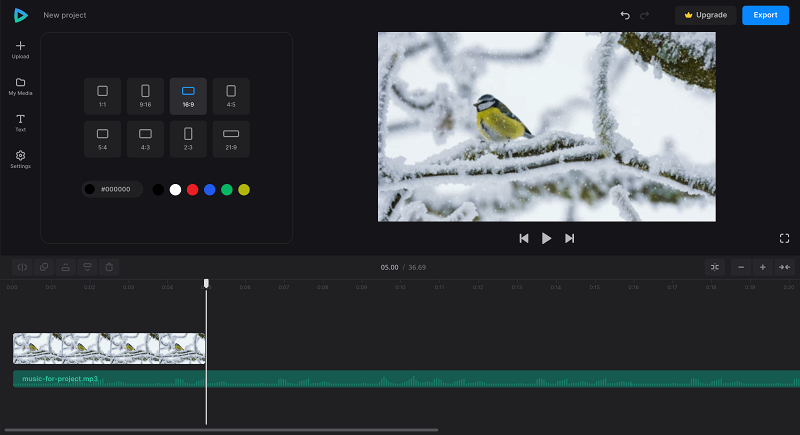This screenshot has width=800, height=435.
Task: Play the video preview
Action: coord(546,238)
